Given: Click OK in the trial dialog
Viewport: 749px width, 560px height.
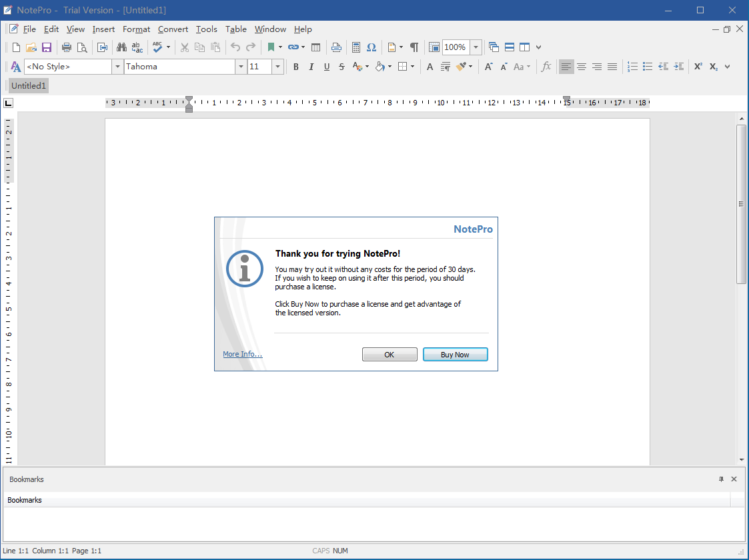Looking at the screenshot, I should point(390,355).
